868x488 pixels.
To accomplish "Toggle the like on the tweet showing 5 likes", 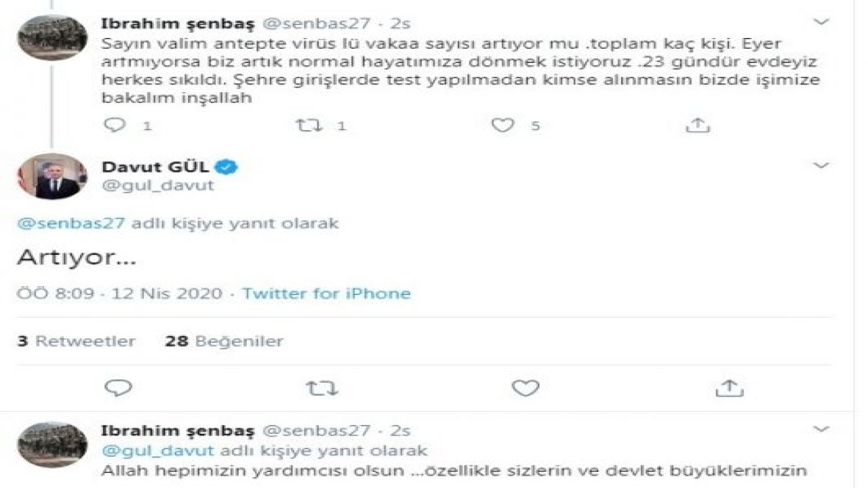I will [502, 124].
